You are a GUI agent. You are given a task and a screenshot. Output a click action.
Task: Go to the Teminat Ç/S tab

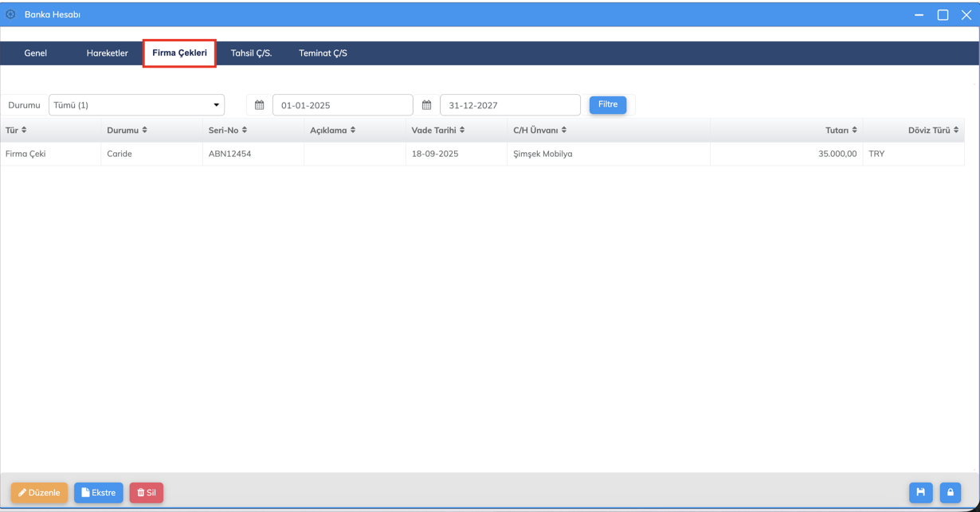pyautogui.click(x=323, y=53)
